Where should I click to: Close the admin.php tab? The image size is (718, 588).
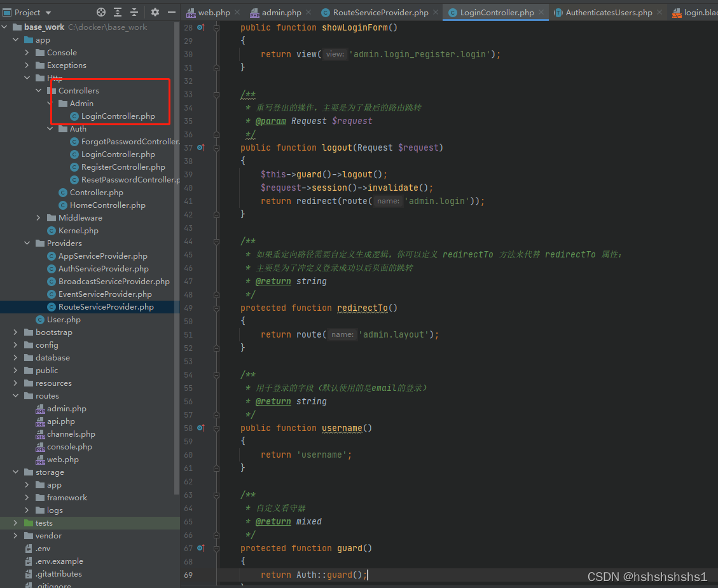coord(308,12)
